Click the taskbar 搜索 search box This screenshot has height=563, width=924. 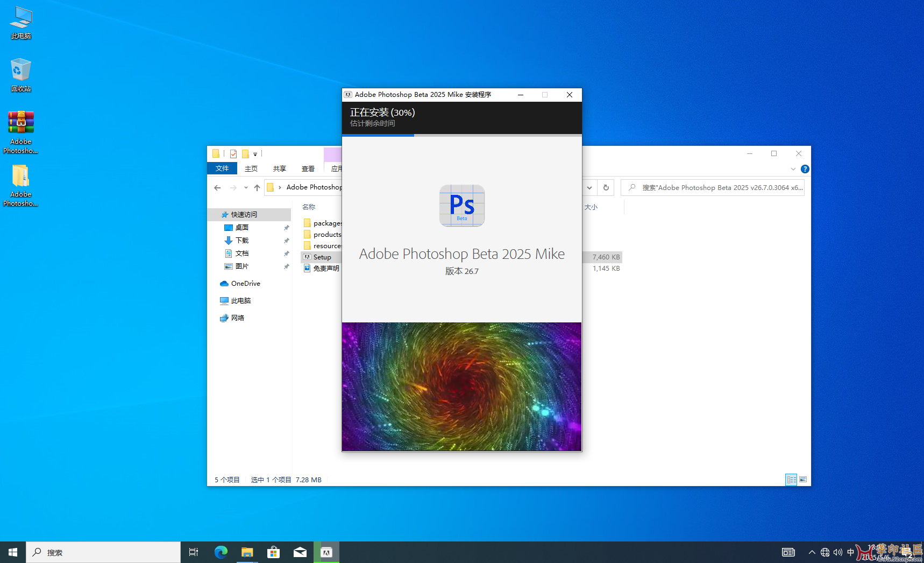[103, 552]
